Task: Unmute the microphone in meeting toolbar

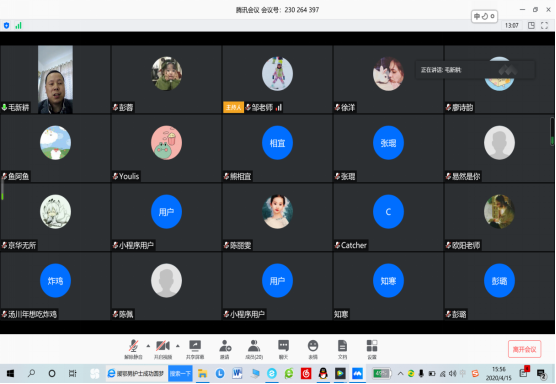Action: pyautogui.click(x=133, y=349)
